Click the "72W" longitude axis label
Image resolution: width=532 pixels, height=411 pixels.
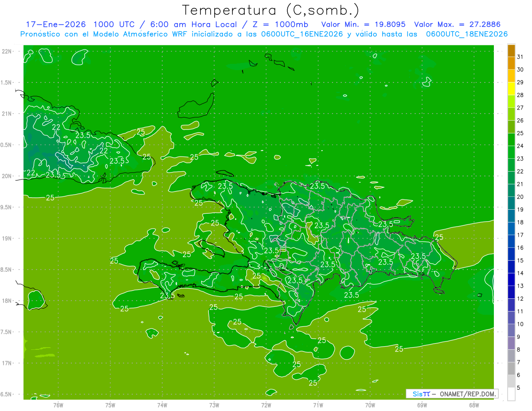(x=266, y=405)
